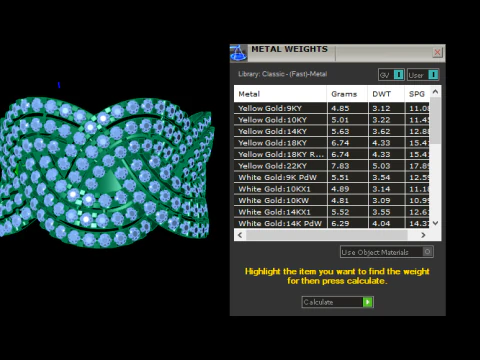This screenshot has height=360, width=480.
Task: Select the White Gold:10KW row
Action: coord(331,200)
